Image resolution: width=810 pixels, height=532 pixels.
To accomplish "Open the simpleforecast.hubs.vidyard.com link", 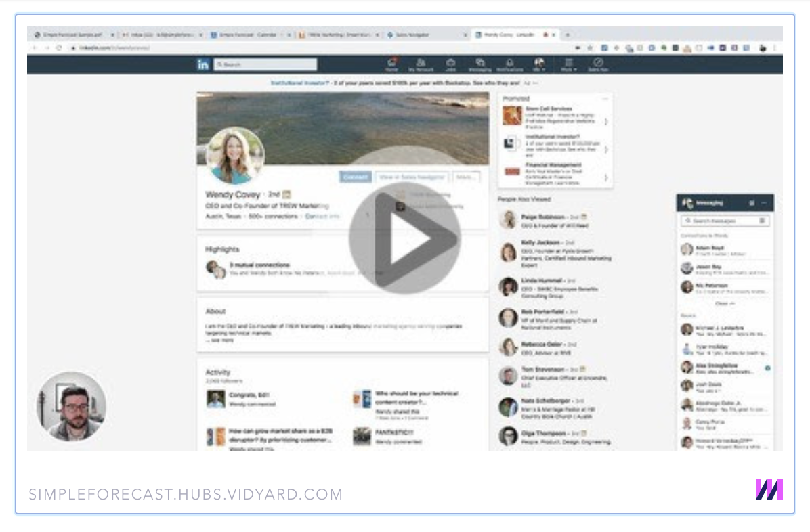I will 186,494.
